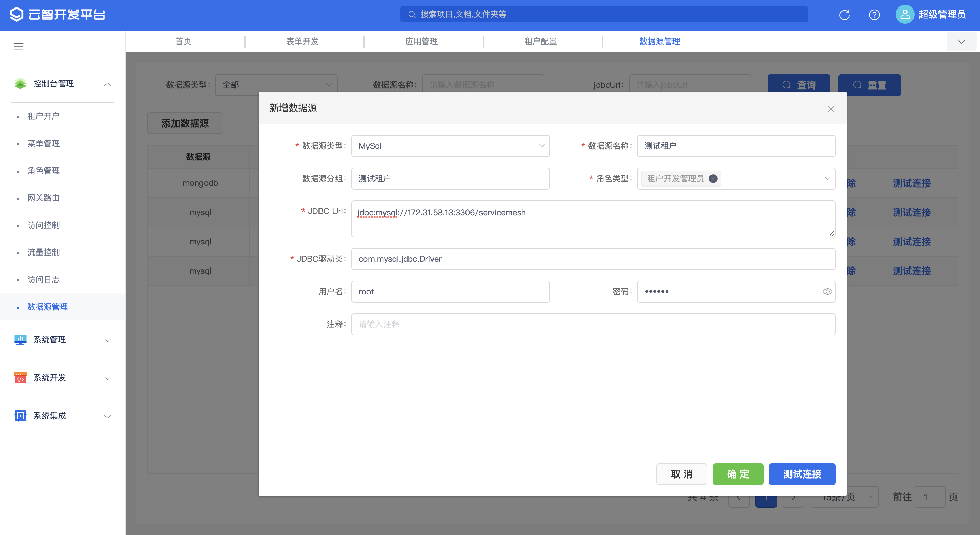Click the search magnifier icon in top bar

pos(412,14)
